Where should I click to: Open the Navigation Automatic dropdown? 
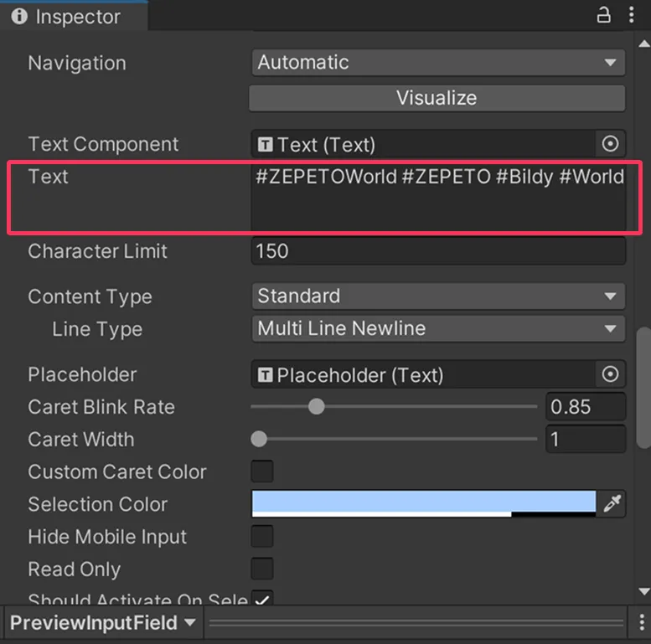tap(438, 63)
